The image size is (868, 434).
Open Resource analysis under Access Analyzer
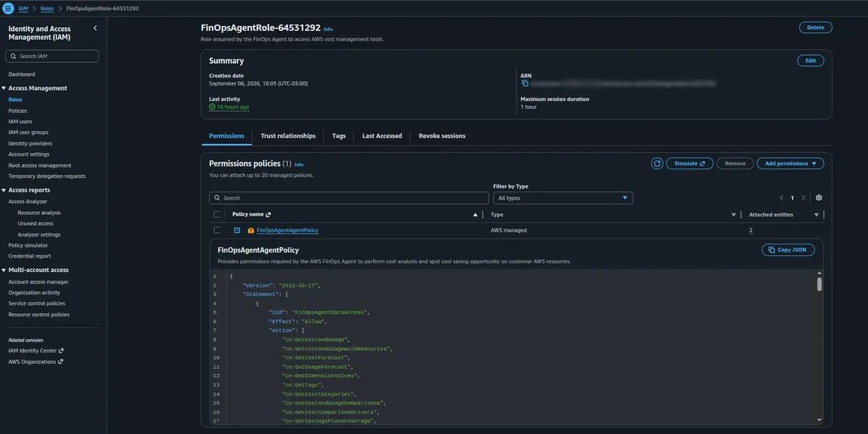click(39, 213)
